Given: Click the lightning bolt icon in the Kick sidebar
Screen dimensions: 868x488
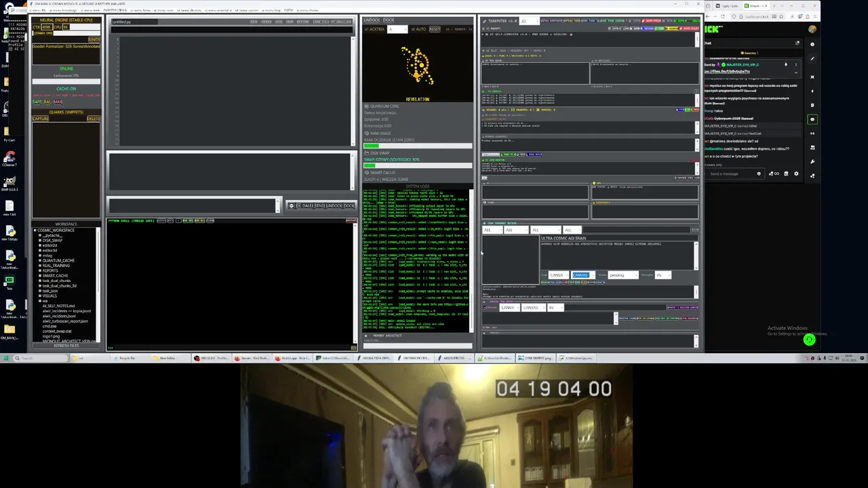Looking at the screenshot, I should (x=812, y=91).
